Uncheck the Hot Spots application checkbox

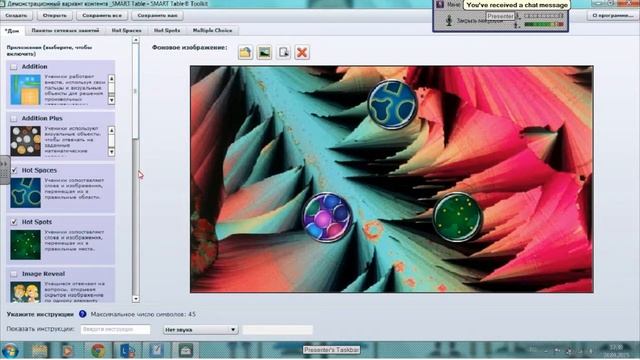(x=14, y=222)
